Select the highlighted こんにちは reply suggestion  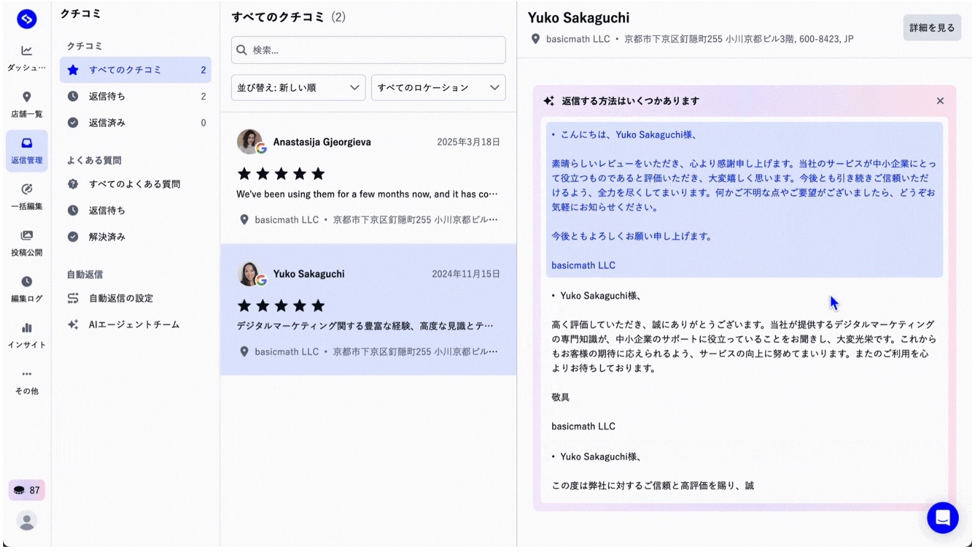click(744, 199)
